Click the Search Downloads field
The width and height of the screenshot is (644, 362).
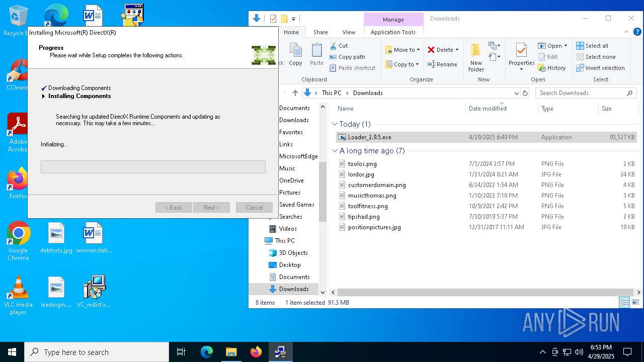(x=586, y=93)
